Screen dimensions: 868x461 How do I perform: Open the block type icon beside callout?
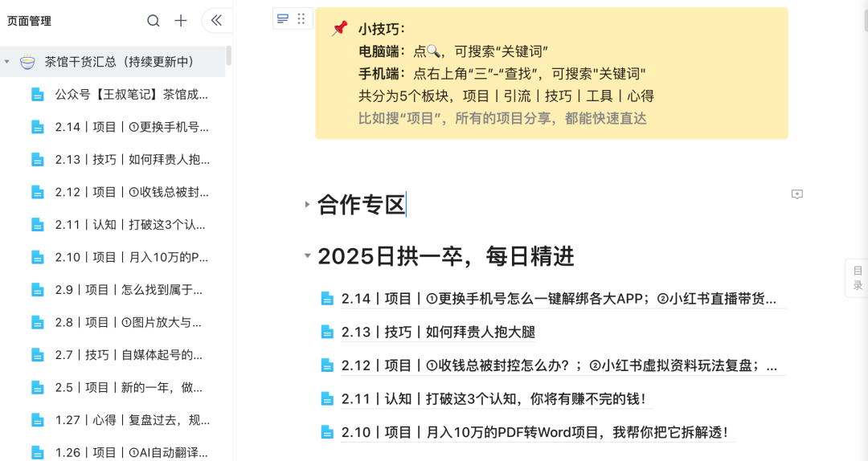point(283,19)
